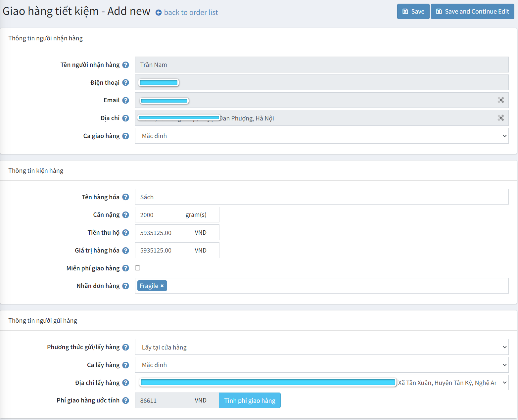Go back to order list link
Viewport: 518px width, 420px height.
pos(191,13)
